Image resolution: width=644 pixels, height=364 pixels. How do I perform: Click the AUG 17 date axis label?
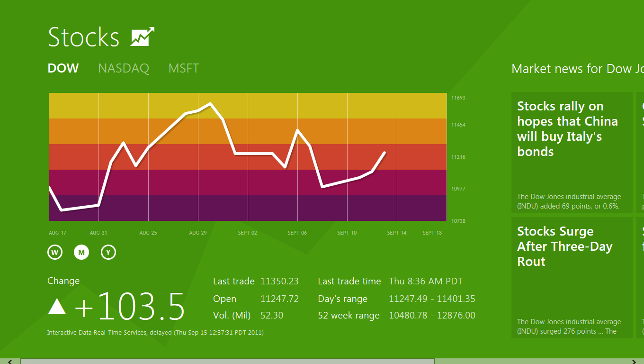point(58,233)
